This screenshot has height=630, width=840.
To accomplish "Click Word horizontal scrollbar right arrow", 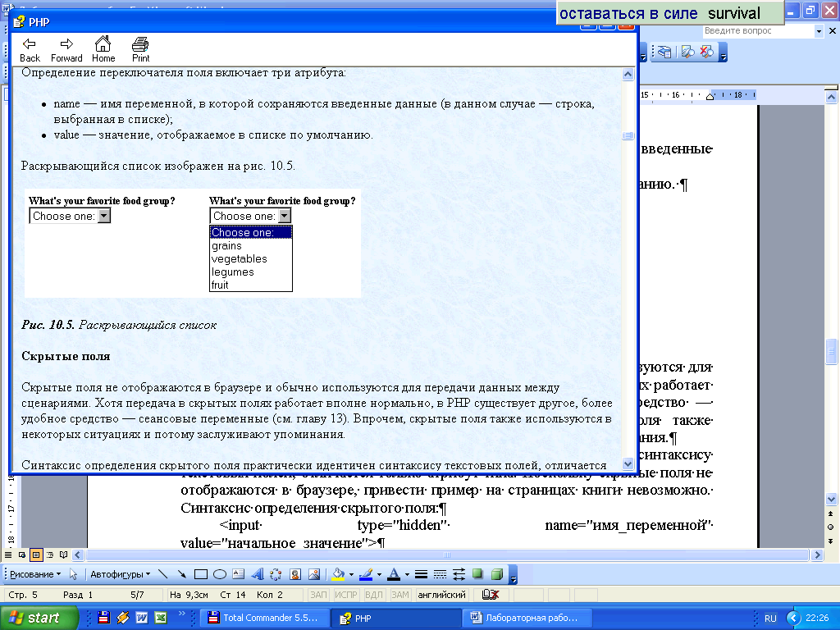I will pos(817,555).
